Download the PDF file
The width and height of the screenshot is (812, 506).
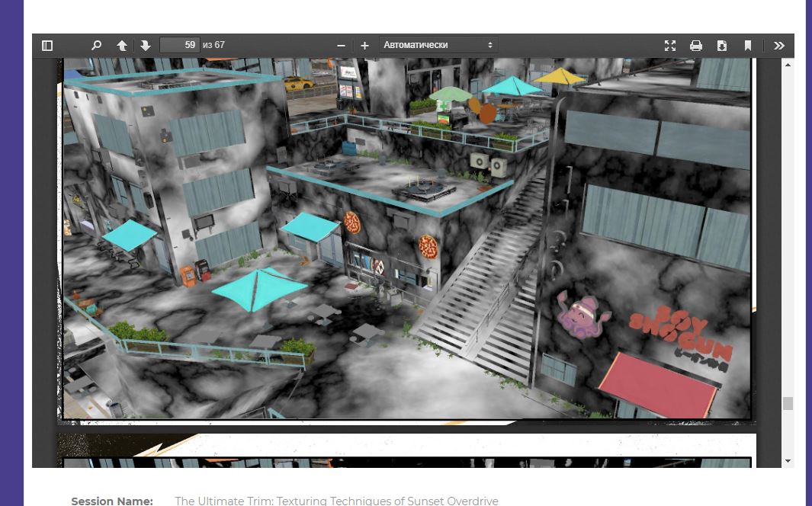point(722,46)
